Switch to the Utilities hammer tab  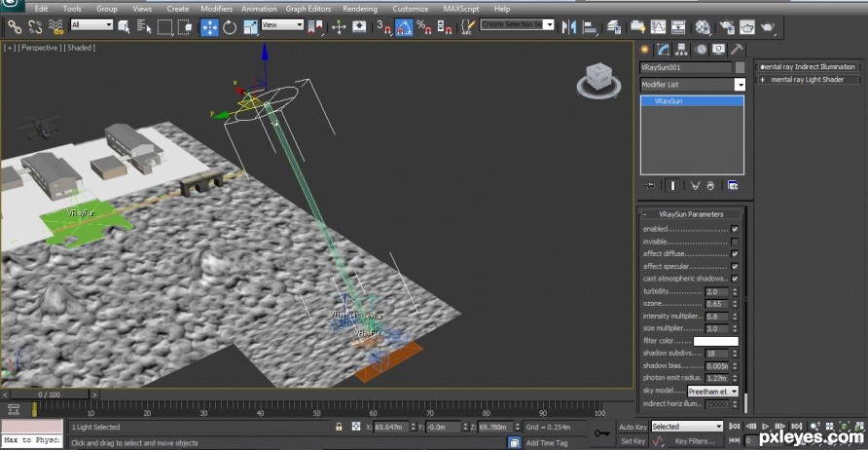click(x=737, y=50)
